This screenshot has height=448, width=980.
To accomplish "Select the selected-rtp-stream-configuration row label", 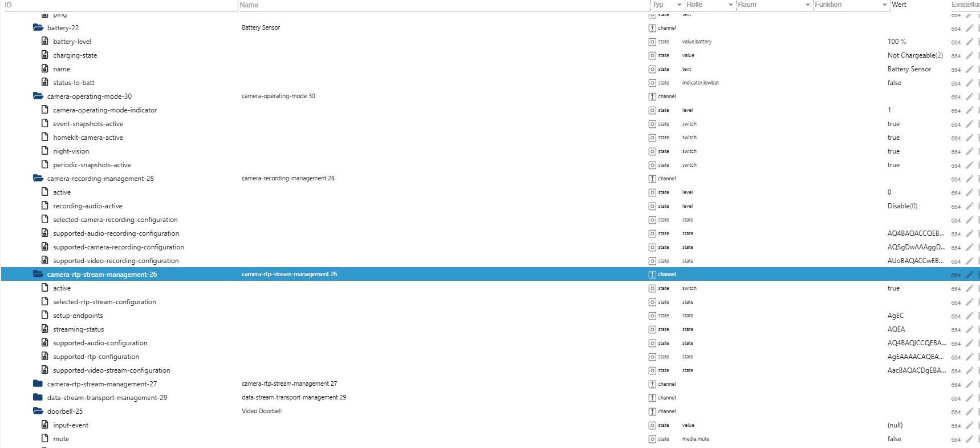I will (104, 302).
